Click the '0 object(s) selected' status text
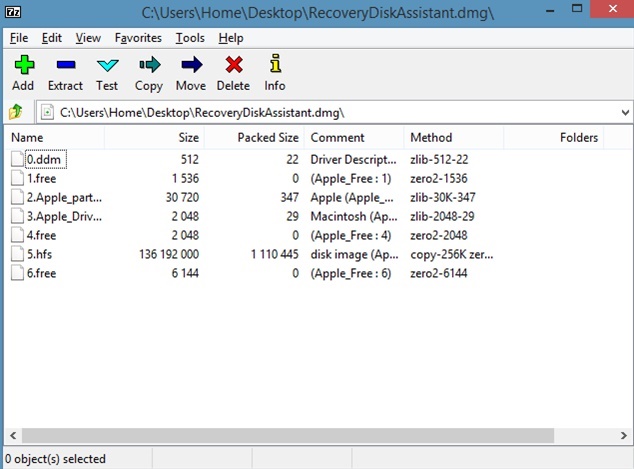 [55, 459]
